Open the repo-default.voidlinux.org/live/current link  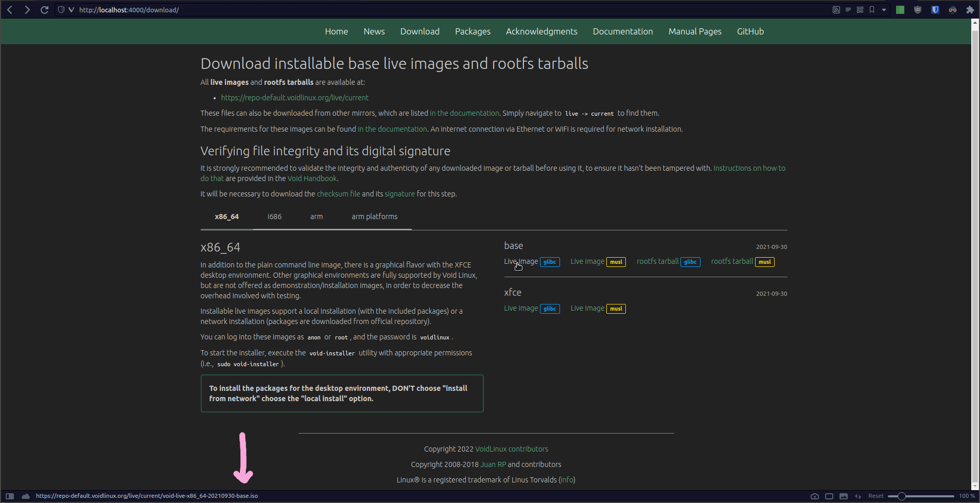tap(295, 98)
